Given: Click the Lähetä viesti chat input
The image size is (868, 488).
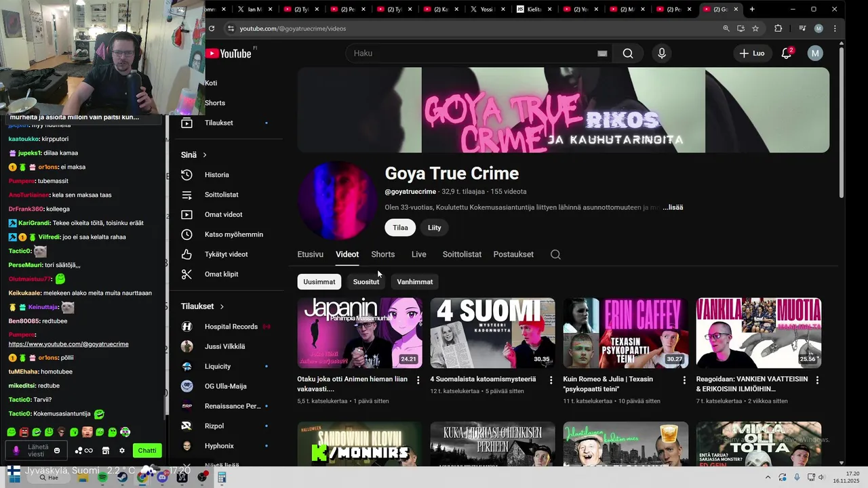Looking at the screenshot, I should click(x=37, y=451).
